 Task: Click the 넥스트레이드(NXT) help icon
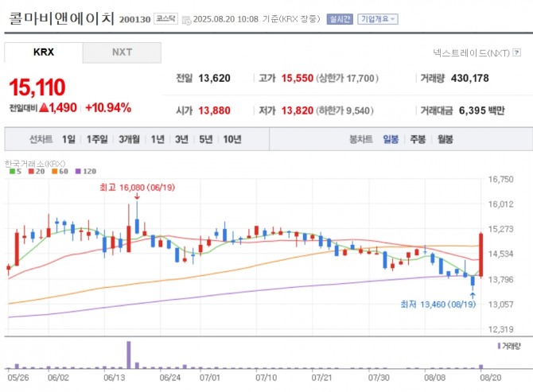(x=516, y=52)
